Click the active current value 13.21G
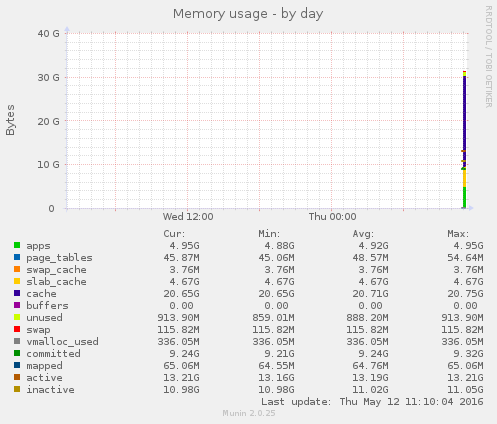This screenshot has width=497, height=424. [x=181, y=378]
